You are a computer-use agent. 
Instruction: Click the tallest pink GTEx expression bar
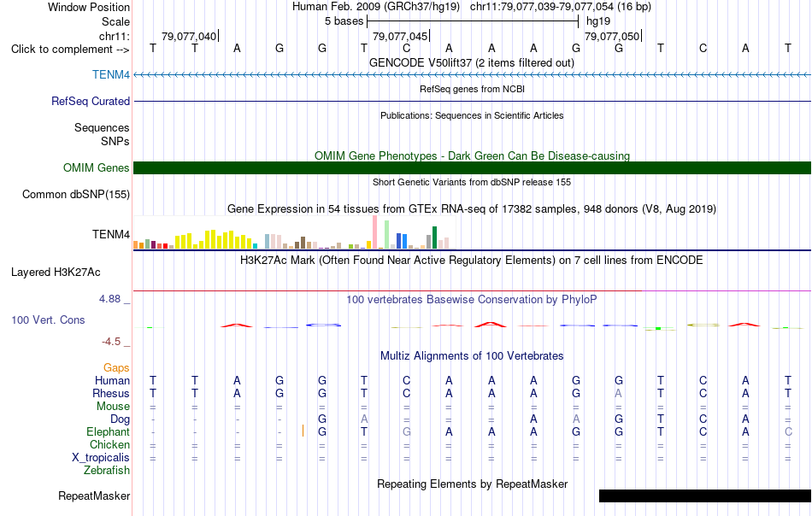[x=375, y=232]
